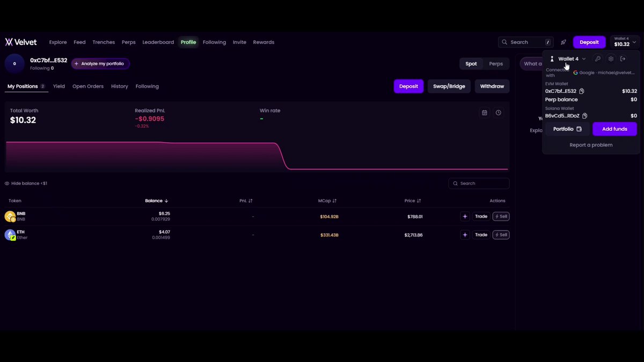Focus the top navigation Search field
The height and width of the screenshot is (362, 644).
(x=526, y=42)
